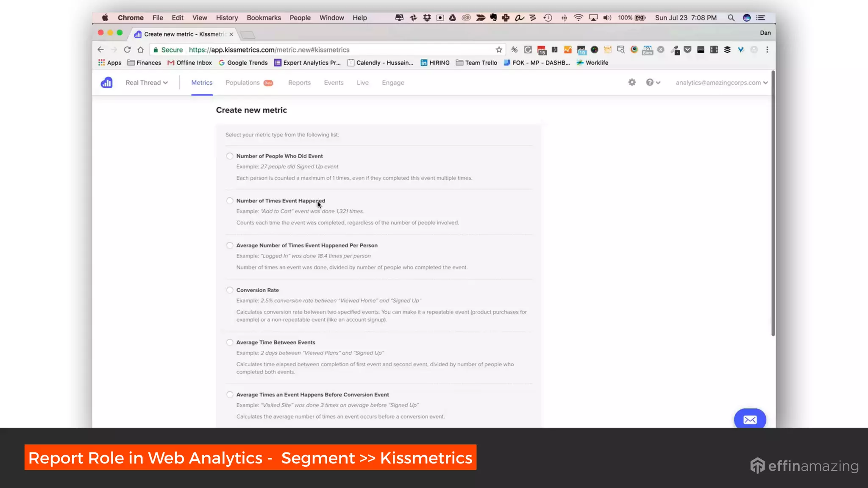Switch to the Live tab

(362, 83)
